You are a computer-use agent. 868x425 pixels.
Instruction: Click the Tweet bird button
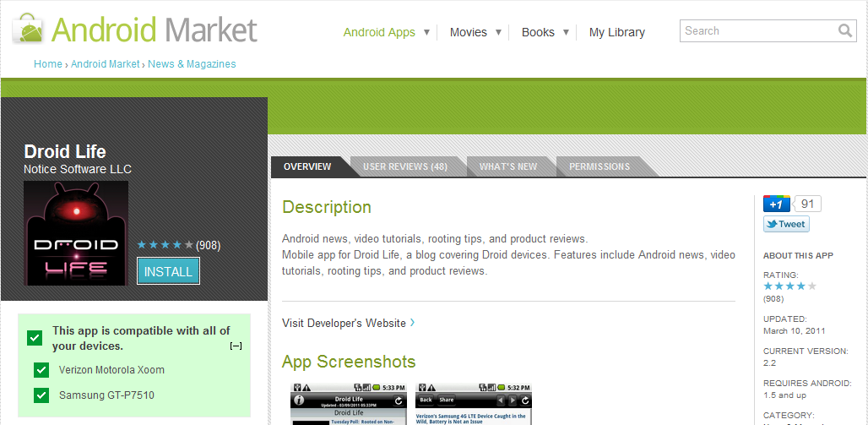(786, 224)
